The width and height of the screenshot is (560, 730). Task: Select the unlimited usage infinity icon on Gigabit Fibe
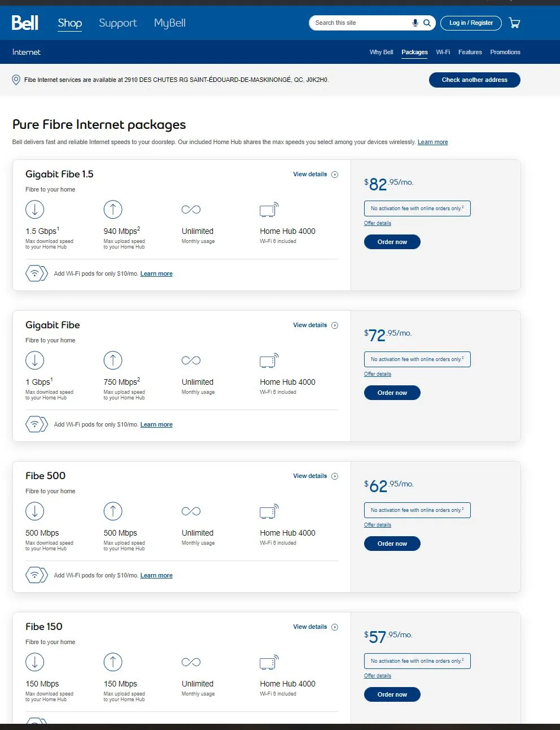point(191,360)
